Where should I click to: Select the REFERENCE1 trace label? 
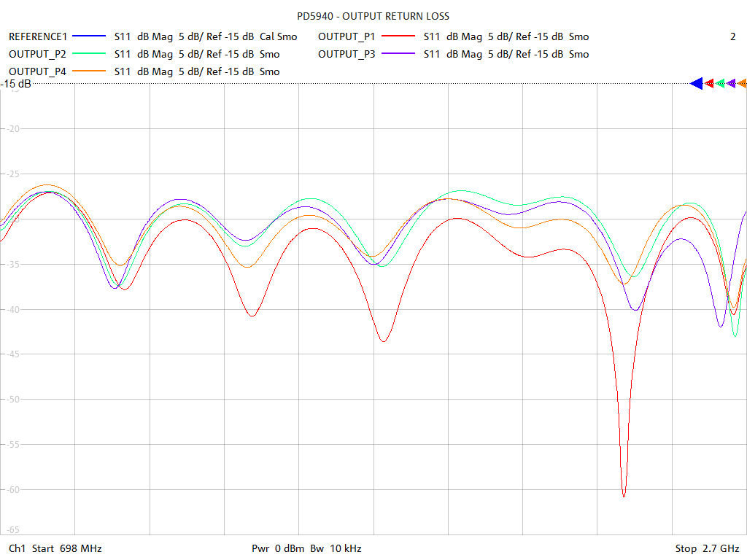pos(38,36)
